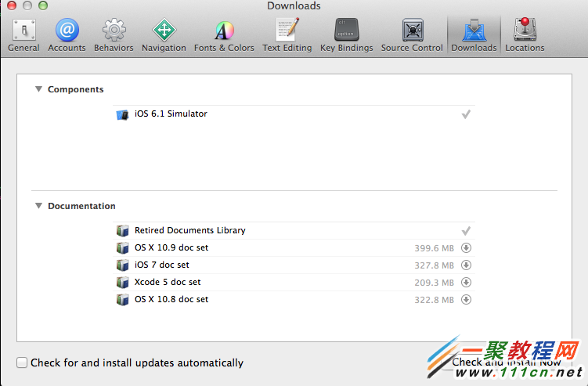Open the Locations preferences pane
This screenshot has height=386, width=588.
pos(525,35)
